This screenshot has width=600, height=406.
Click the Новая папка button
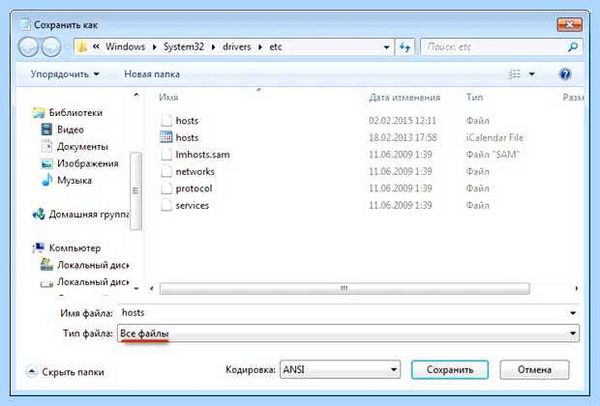(152, 74)
